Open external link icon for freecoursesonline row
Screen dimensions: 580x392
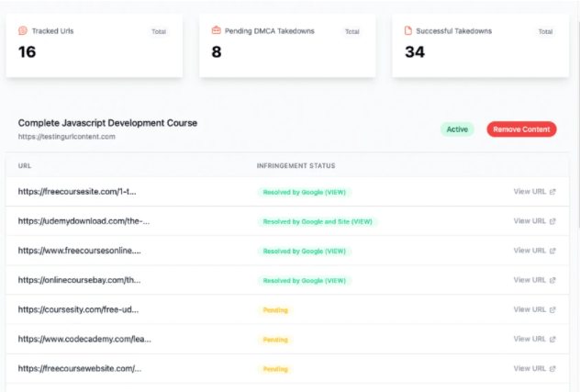(552, 251)
